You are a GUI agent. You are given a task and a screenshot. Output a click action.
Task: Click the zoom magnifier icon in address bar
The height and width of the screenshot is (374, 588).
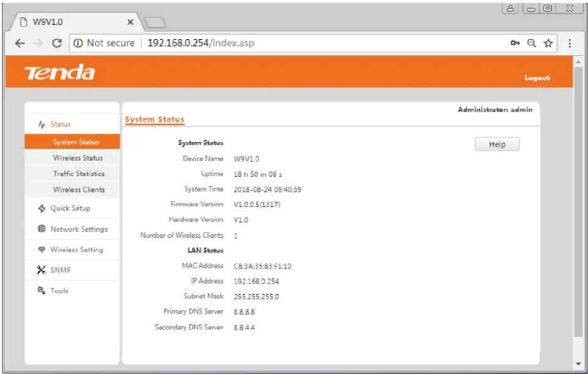click(x=532, y=43)
